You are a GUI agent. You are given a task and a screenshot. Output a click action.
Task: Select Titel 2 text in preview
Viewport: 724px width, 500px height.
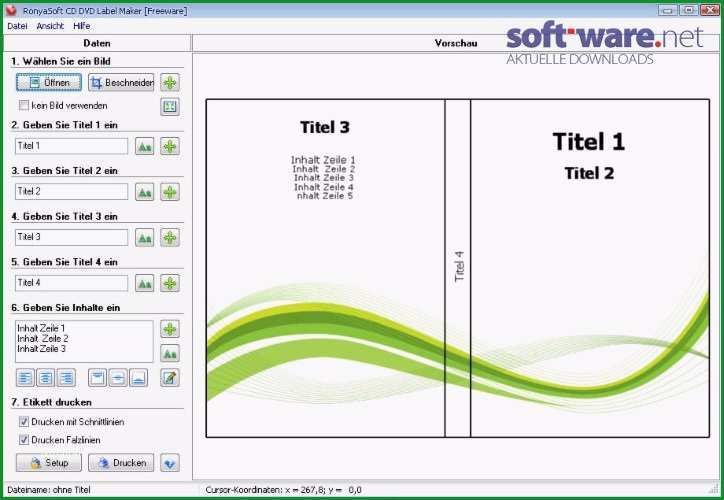[x=589, y=173]
